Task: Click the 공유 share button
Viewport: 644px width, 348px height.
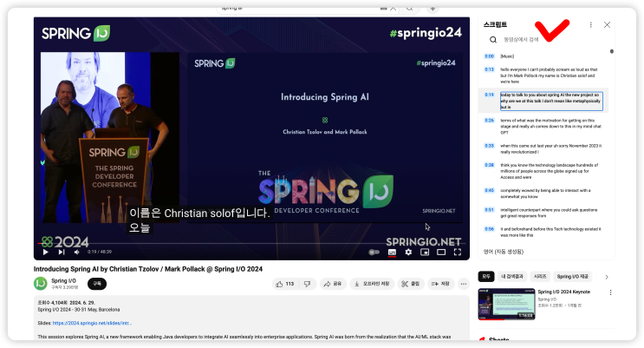Action: (333, 284)
